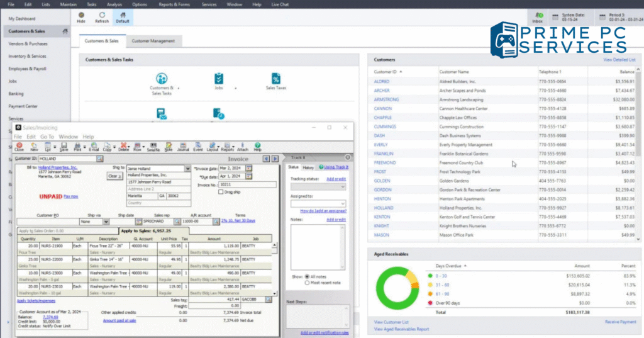Click the E-mail icon in invoice toolbar
The width and height of the screenshot is (644, 338).
click(94, 147)
